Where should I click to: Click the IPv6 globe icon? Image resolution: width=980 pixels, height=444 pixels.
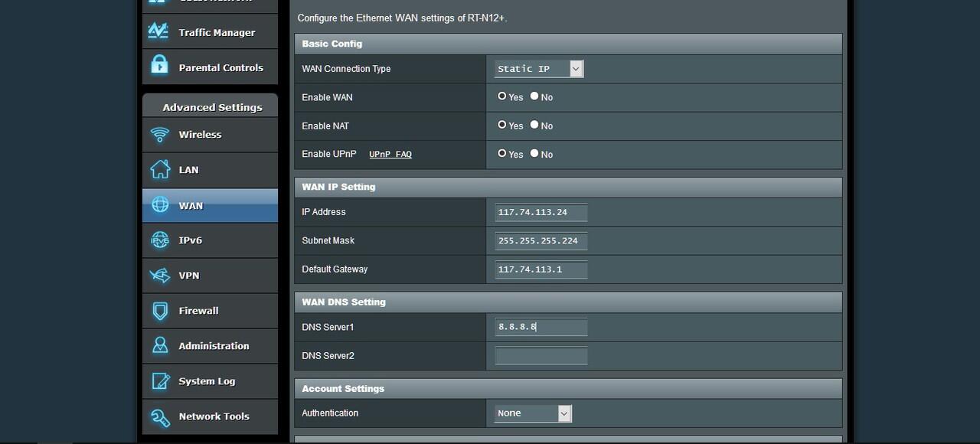click(160, 240)
